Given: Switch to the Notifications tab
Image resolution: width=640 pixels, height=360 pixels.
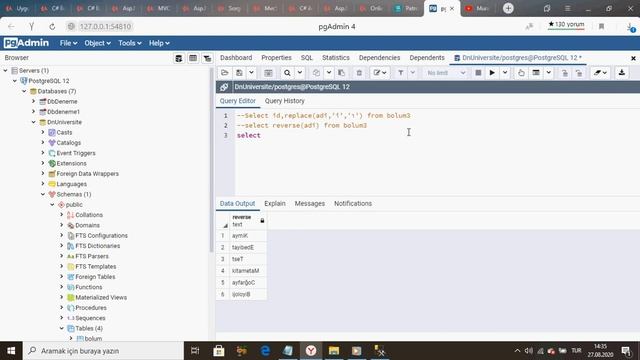Looking at the screenshot, I should pos(353,203).
